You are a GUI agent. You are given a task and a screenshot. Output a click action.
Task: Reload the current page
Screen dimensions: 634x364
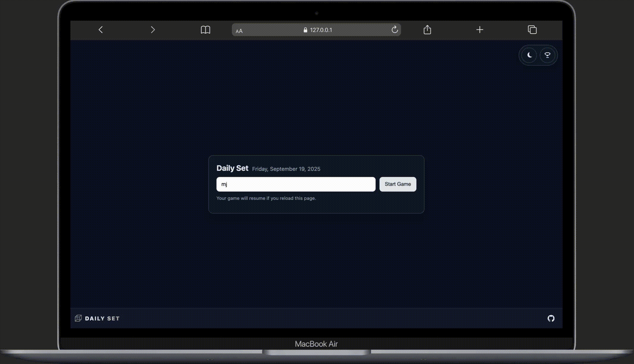(395, 30)
